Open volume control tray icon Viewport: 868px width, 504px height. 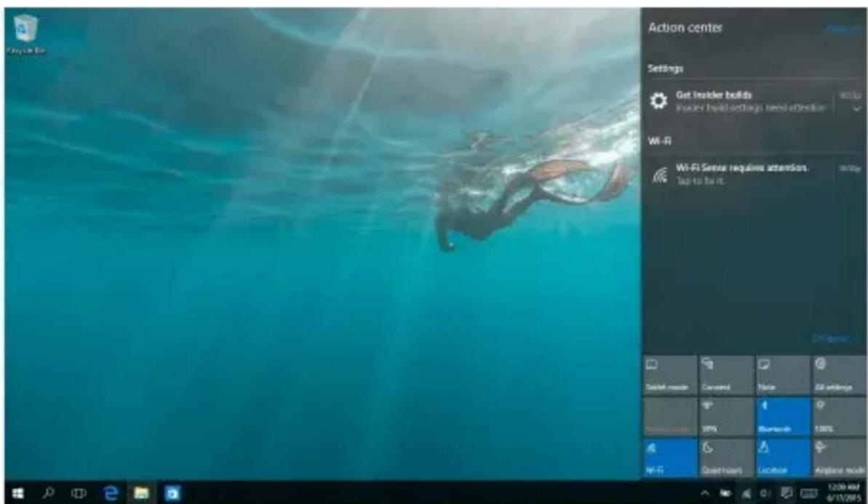pos(765,493)
